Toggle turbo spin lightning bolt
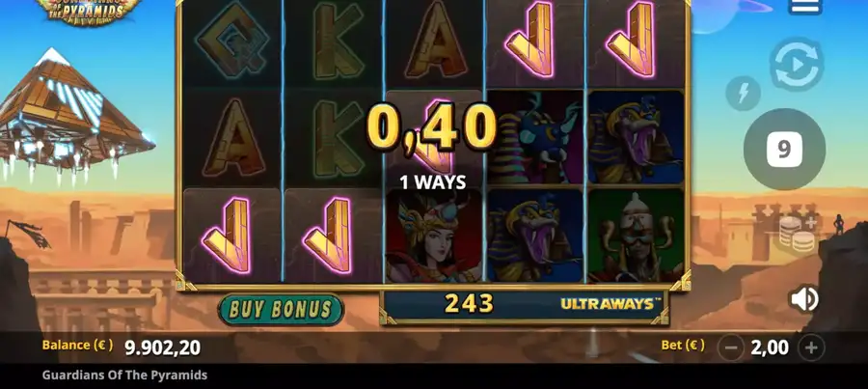This screenshot has width=868, height=389. point(743,93)
